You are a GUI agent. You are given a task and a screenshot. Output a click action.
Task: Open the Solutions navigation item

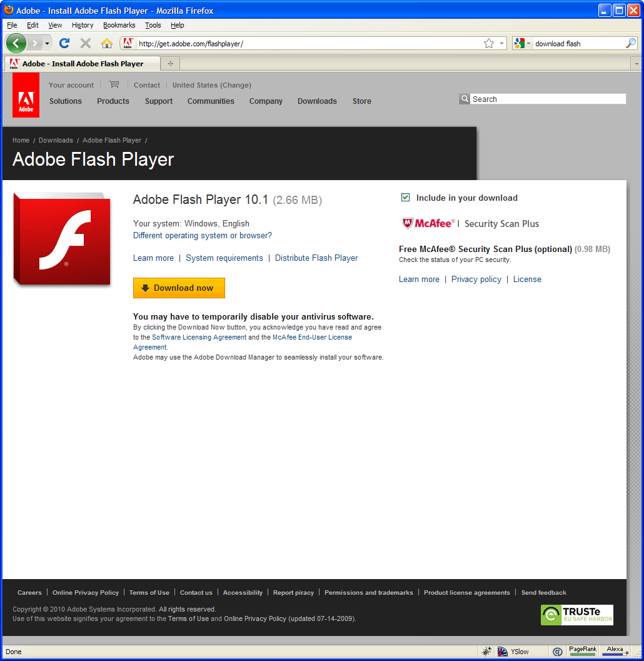[65, 101]
